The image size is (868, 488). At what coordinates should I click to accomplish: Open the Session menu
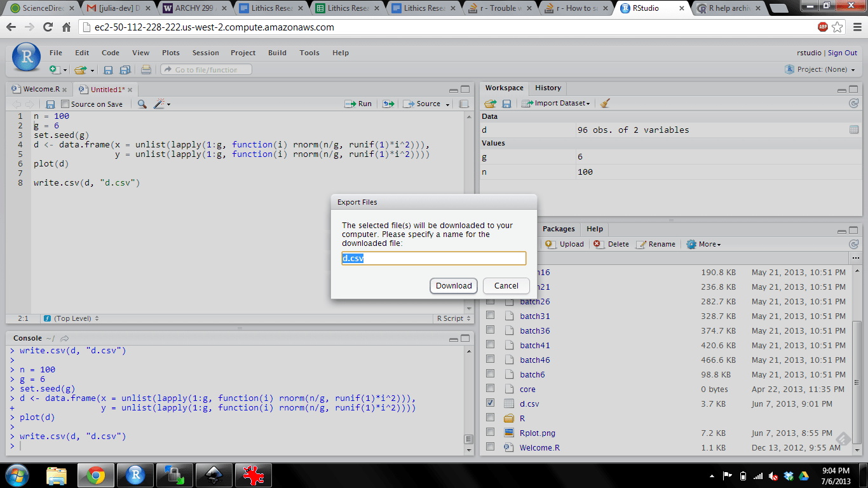click(205, 53)
